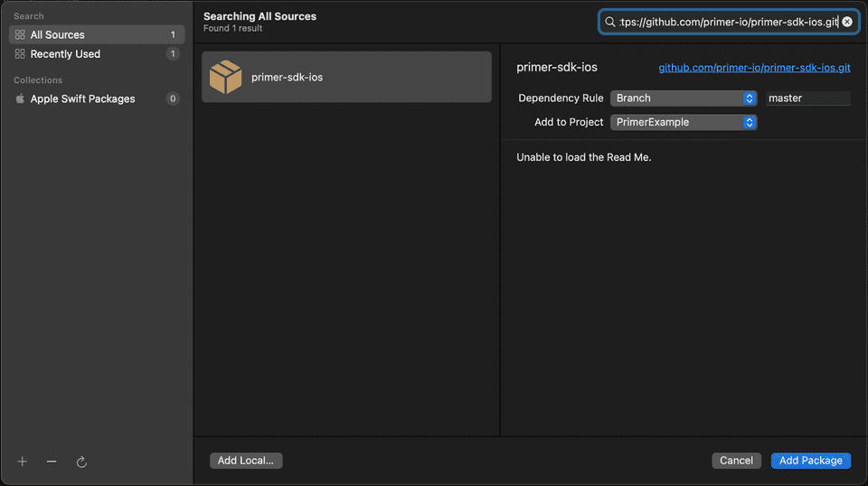
Task: Click the Add Local... button
Action: (246, 461)
